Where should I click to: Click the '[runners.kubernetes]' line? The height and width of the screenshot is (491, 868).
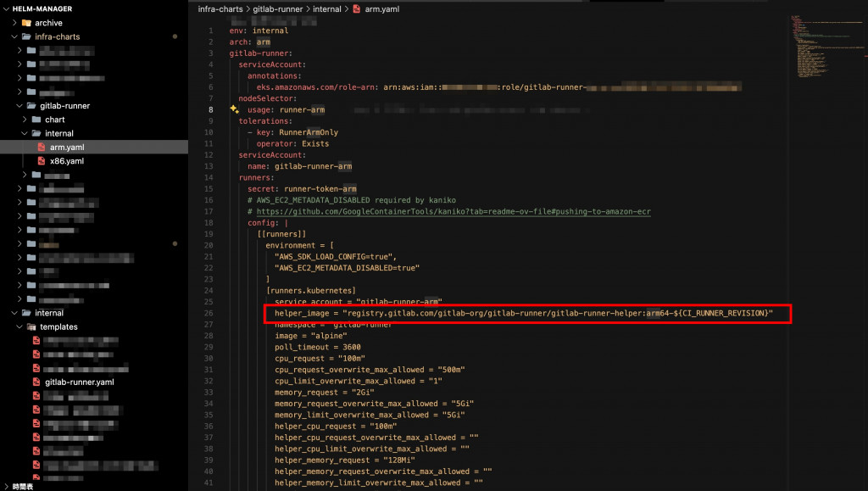310,291
